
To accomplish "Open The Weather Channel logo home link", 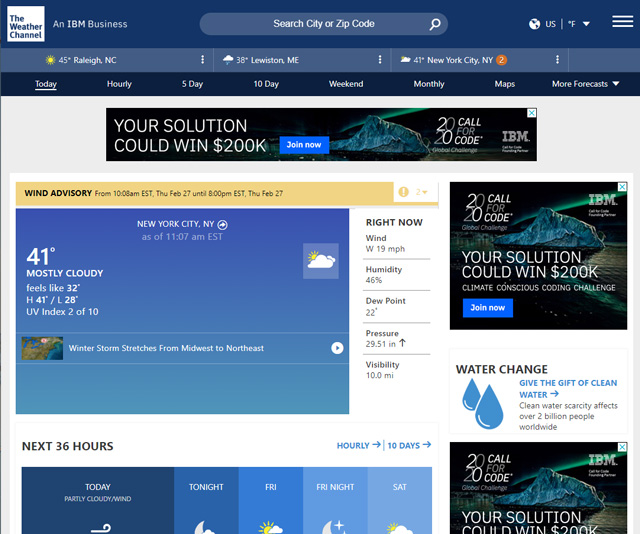I will click(x=26, y=24).
